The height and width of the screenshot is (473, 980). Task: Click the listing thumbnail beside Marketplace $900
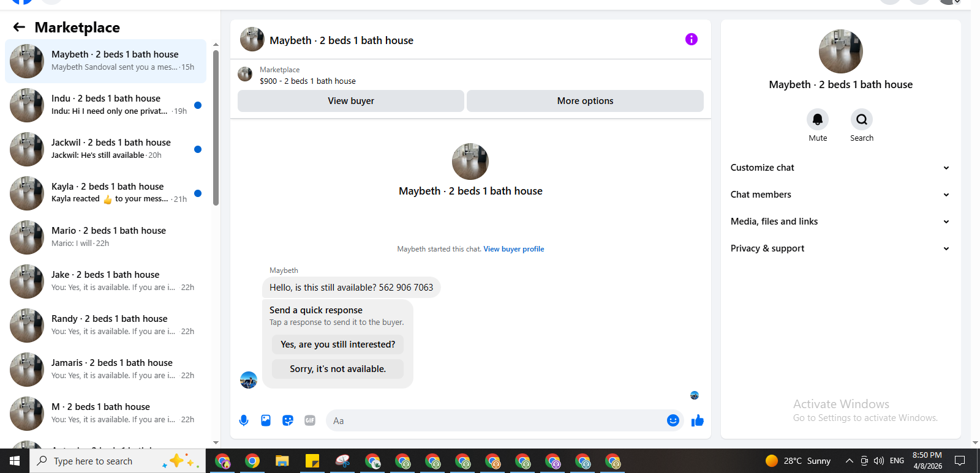click(245, 75)
